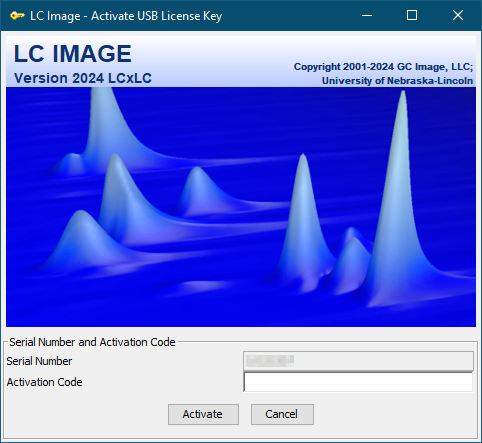Click the University of Nebraska-Lincoln text
The height and width of the screenshot is (443, 482).
pyautogui.click(x=397, y=81)
